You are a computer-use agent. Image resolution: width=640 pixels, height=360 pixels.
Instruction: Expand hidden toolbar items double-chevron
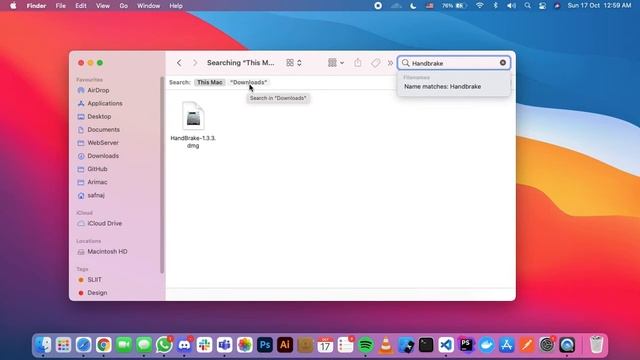click(391, 63)
